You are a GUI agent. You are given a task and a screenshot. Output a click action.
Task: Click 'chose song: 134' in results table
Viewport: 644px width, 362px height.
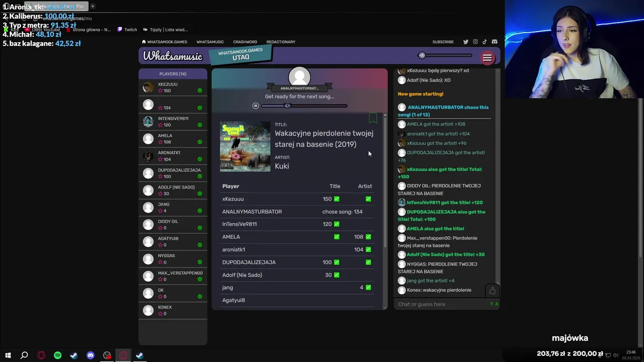pos(342,212)
